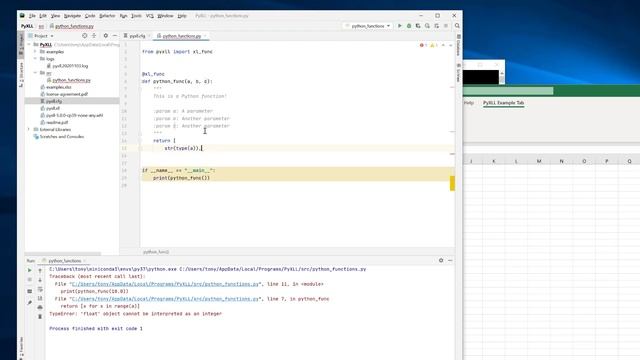640x360 pixels.
Task: Expand the examples folder
Action: (36, 52)
